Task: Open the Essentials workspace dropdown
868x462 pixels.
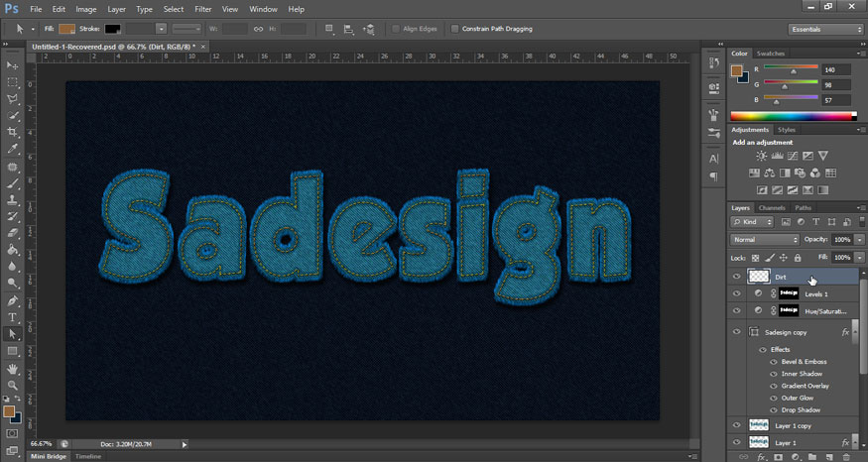Action: (824, 30)
